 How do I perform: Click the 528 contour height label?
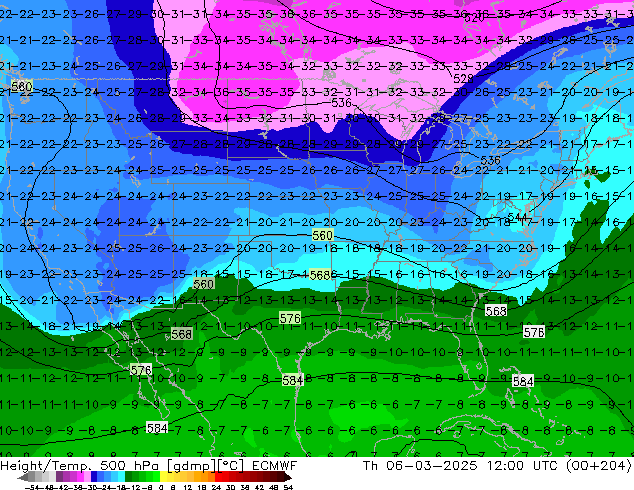pyautogui.click(x=463, y=78)
